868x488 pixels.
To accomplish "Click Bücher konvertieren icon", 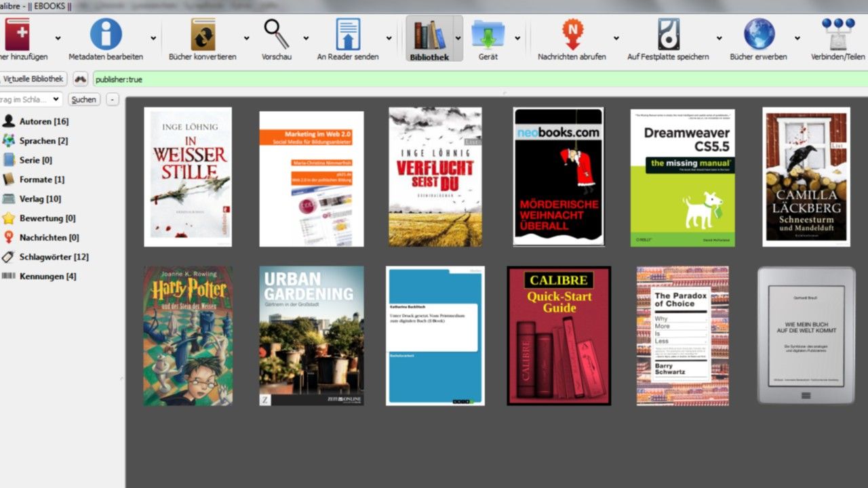I will 203,35.
